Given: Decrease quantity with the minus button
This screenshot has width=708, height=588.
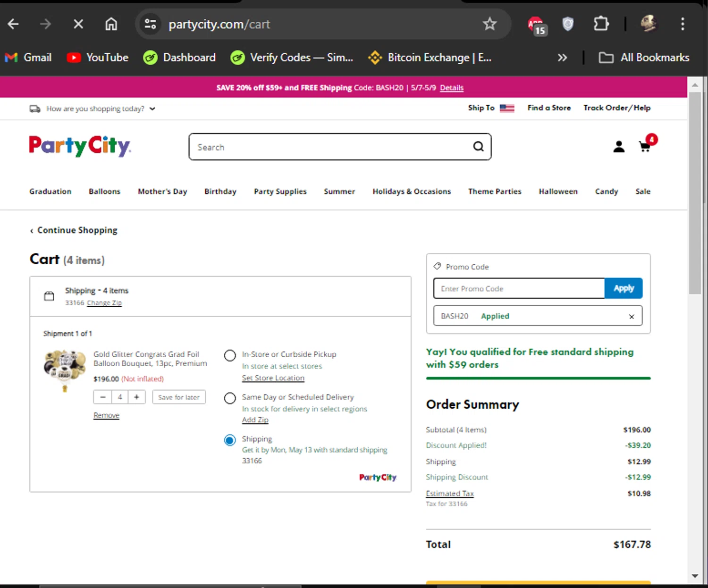Looking at the screenshot, I should tap(102, 397).
